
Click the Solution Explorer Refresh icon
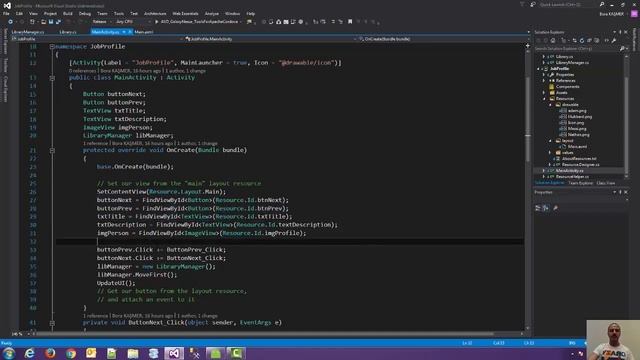point(582,40)
